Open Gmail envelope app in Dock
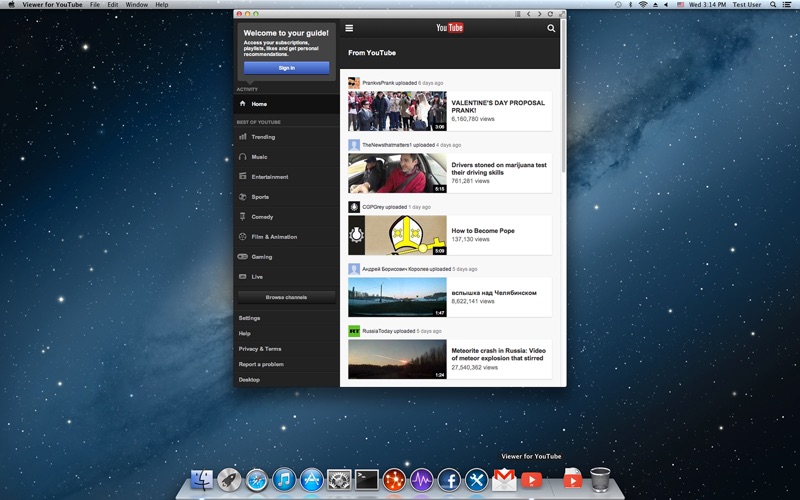Screen dimensions: 800x500 pyautogui.click(x=504, y=480)
